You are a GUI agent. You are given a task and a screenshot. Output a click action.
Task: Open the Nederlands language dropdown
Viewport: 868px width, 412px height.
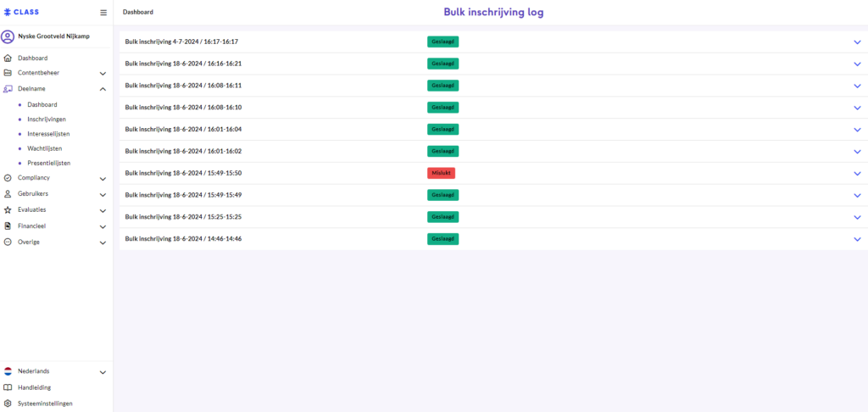point(103,372)
